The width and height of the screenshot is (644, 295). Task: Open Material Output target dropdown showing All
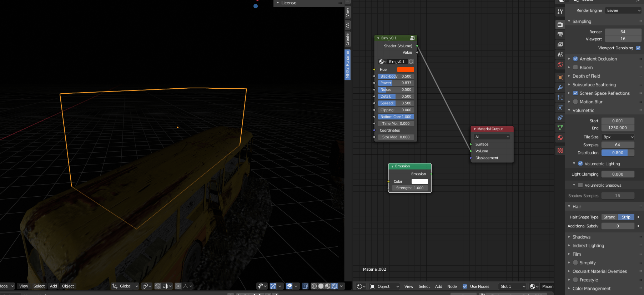pyautogui.click(x=492, y=137)
